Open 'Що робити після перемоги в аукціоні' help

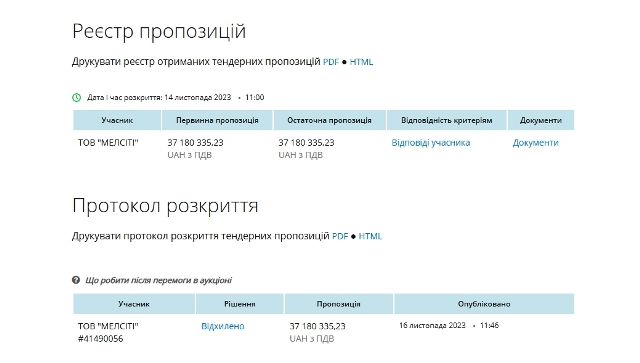point(158,280)
